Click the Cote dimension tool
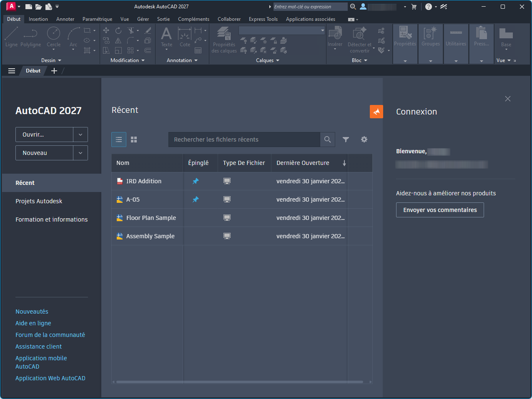This screenshot has height=399, width=532. [x=185, y=37]
